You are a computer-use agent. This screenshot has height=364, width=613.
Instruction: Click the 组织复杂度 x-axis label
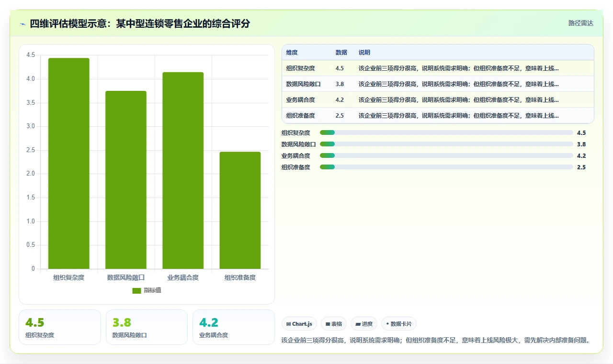click(x=69, y=277)
